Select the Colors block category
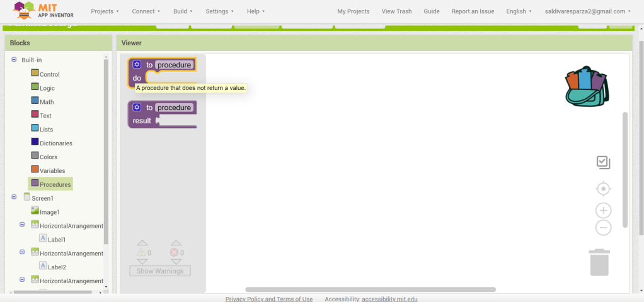Image resolution: width=644 pixels, height=302 pixels. tap(49, 157)
